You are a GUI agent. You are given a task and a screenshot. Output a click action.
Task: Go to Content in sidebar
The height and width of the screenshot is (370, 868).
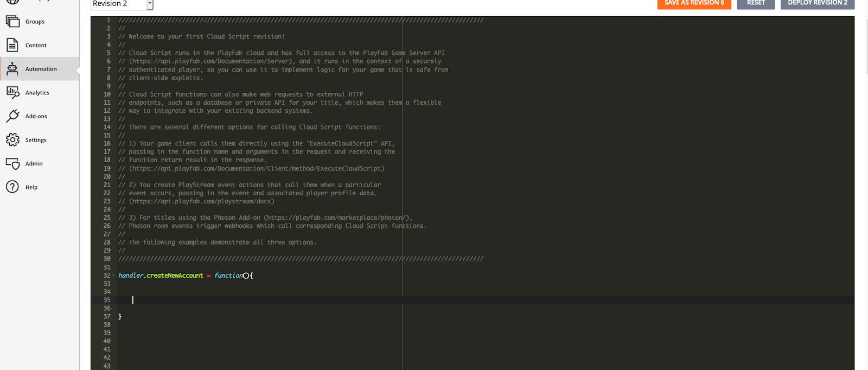(36, 46)
